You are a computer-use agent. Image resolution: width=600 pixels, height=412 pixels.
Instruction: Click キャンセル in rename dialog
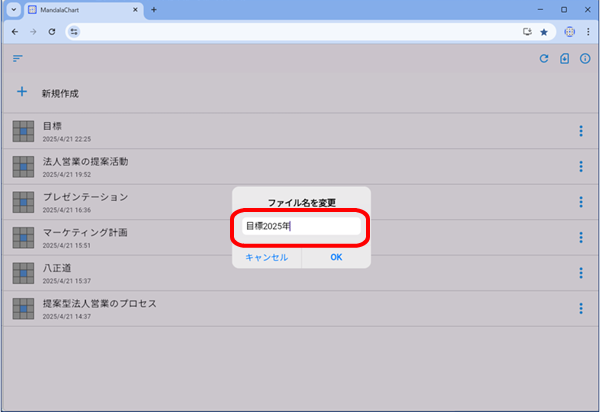click(267, 257)
